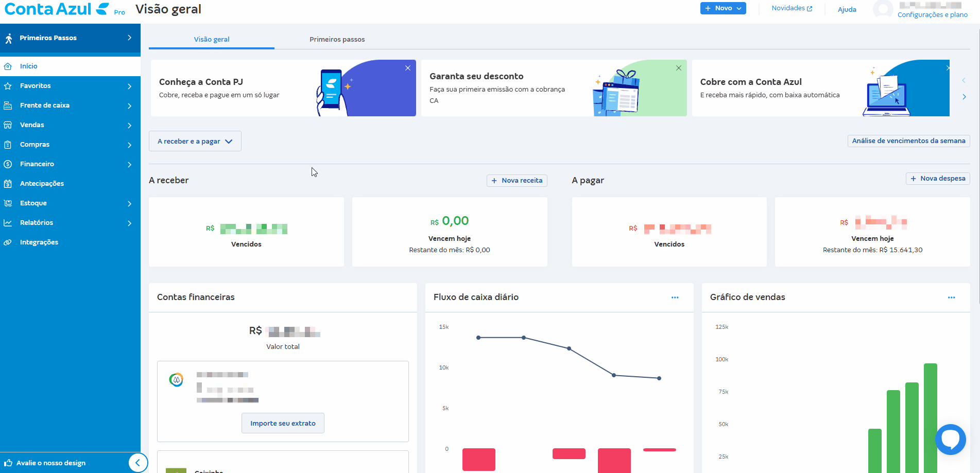
Task: Click the A pagar Vencidos card
Action: pyautogui.click(x=669, y=232)
